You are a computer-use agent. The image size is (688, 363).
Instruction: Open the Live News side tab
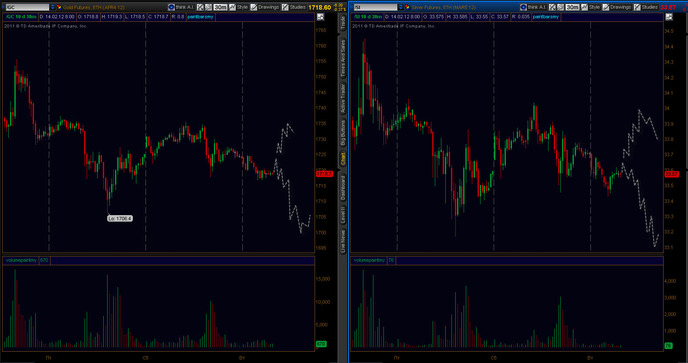[x=343, y=241]
